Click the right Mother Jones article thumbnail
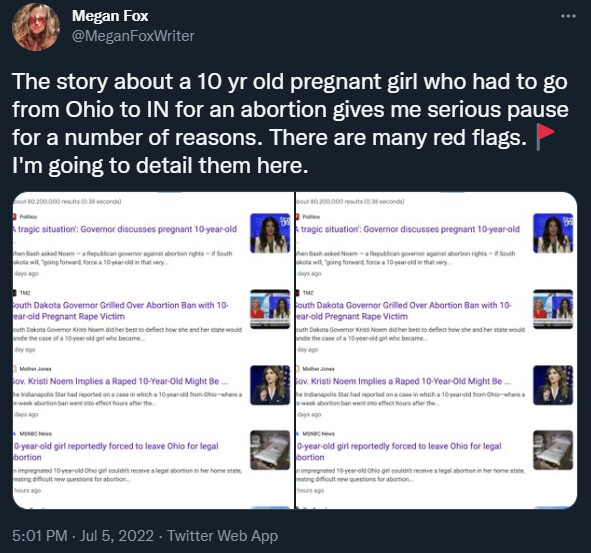Image resolution: width=591 pixels, height=553 pixels. (553, 385)
